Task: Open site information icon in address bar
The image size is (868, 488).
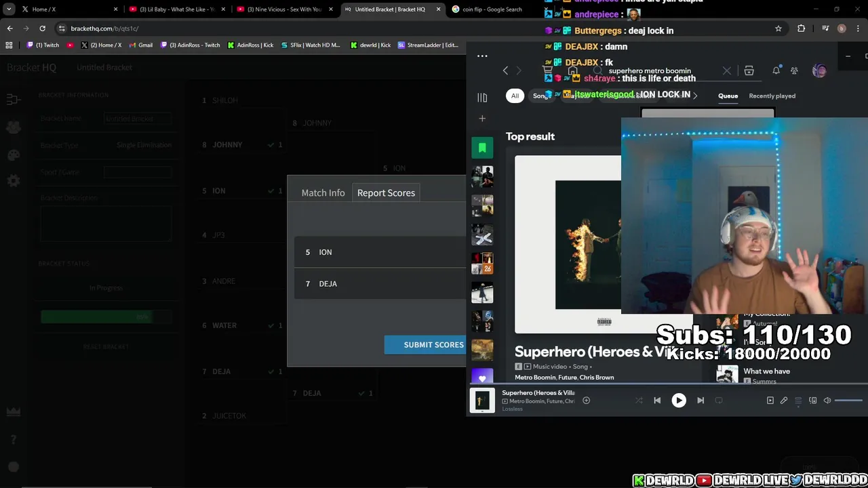Action: tap(62, 28)
